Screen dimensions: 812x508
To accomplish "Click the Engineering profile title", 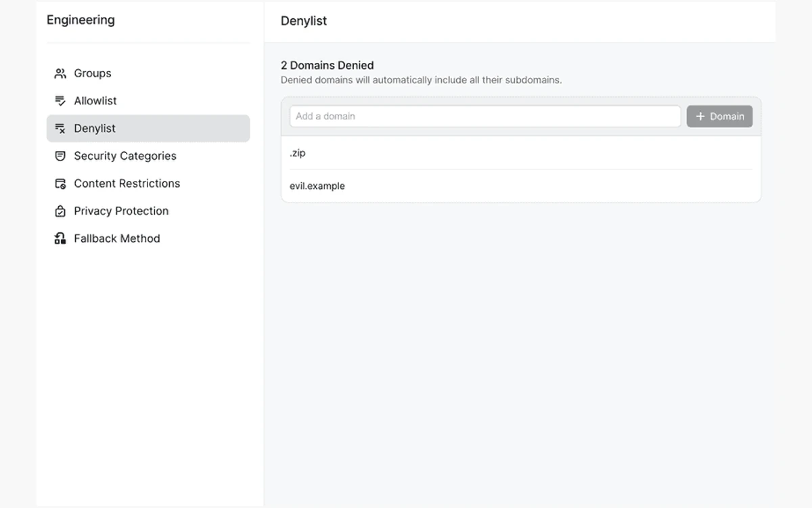I will click(81, 20).
